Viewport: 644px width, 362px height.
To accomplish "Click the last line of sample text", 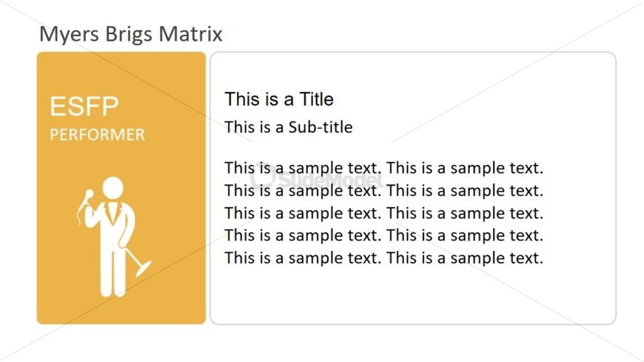I will point(383,258).
